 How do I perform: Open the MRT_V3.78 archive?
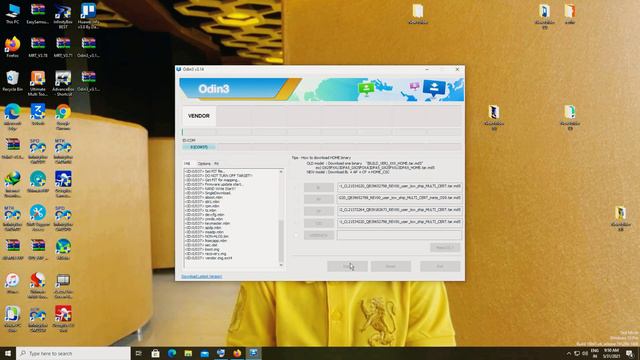38,47
